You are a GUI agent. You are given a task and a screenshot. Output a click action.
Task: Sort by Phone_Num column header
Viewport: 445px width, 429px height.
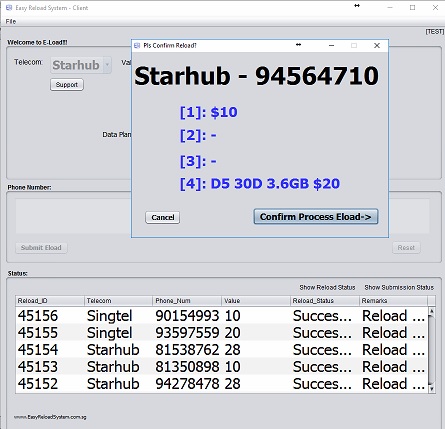(187, 301)
